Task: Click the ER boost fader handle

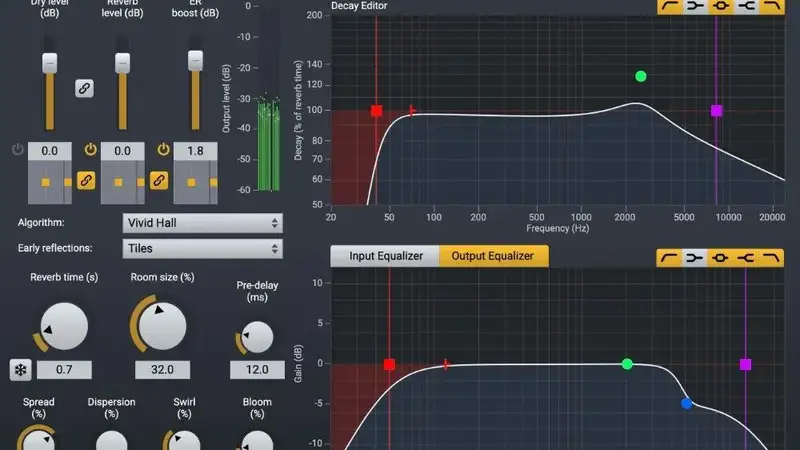Action: (x=195, y=60)
